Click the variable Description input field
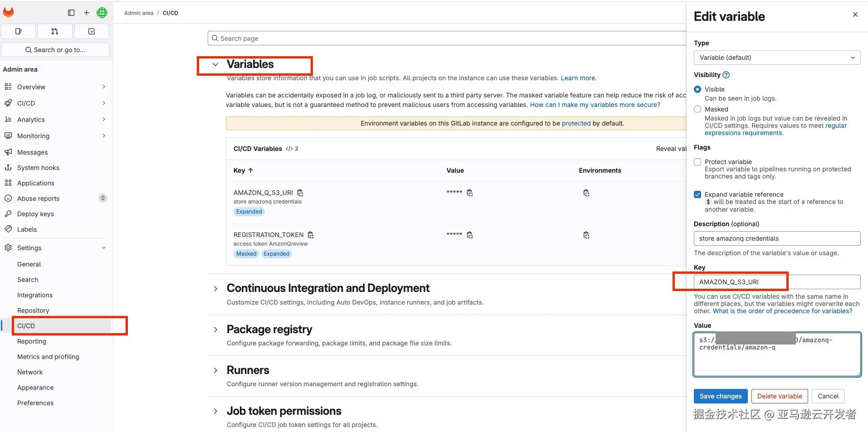This screenshot has height=432, width=868. pyautogui.click(x=776, y=238)
